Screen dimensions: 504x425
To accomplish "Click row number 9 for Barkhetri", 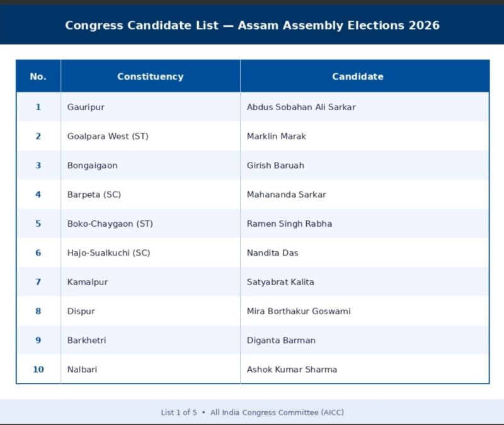I will tap(38, 340).
